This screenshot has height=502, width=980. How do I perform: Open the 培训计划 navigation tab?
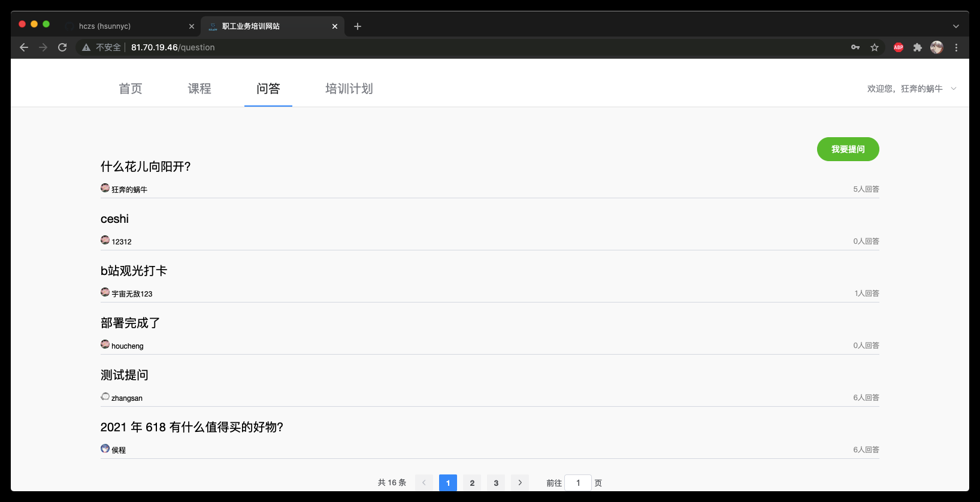tap(349, 89)
